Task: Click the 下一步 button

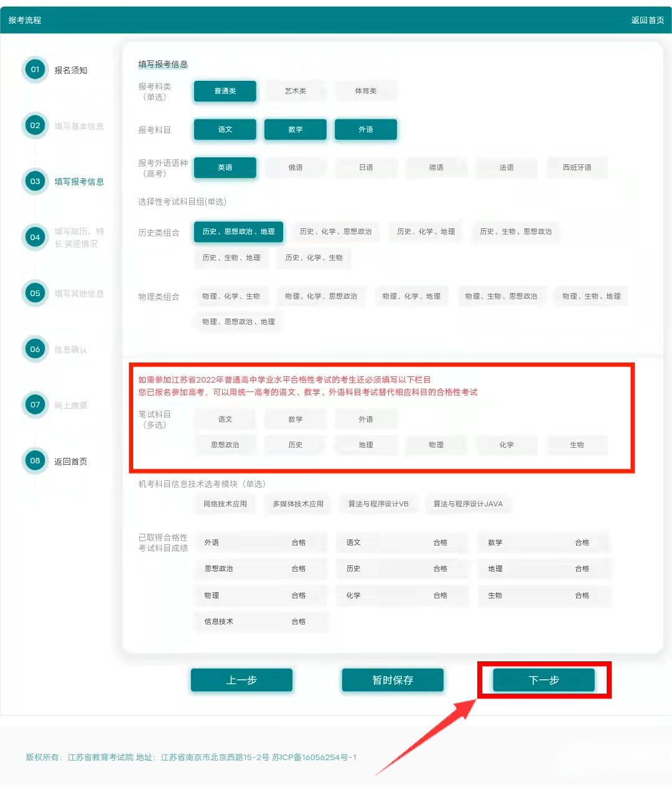Action: pyautogui.click(x=544, y=680)
